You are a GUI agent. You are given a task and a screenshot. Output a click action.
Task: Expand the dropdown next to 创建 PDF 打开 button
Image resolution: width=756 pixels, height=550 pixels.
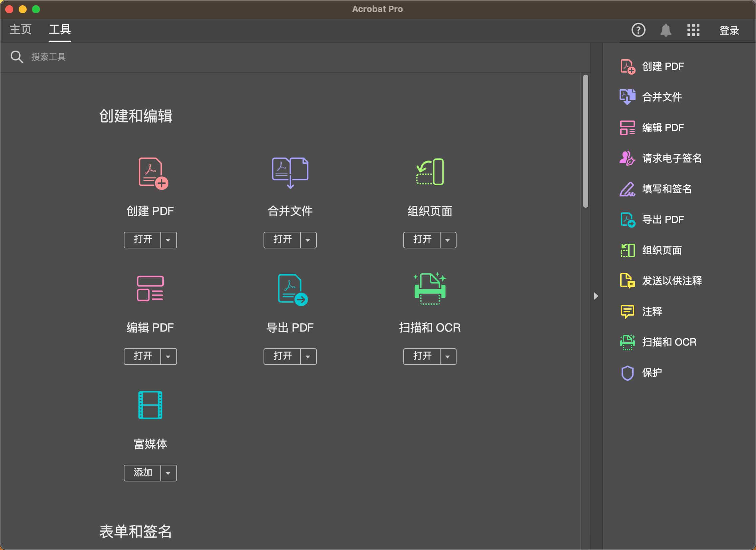pos(169,240)
